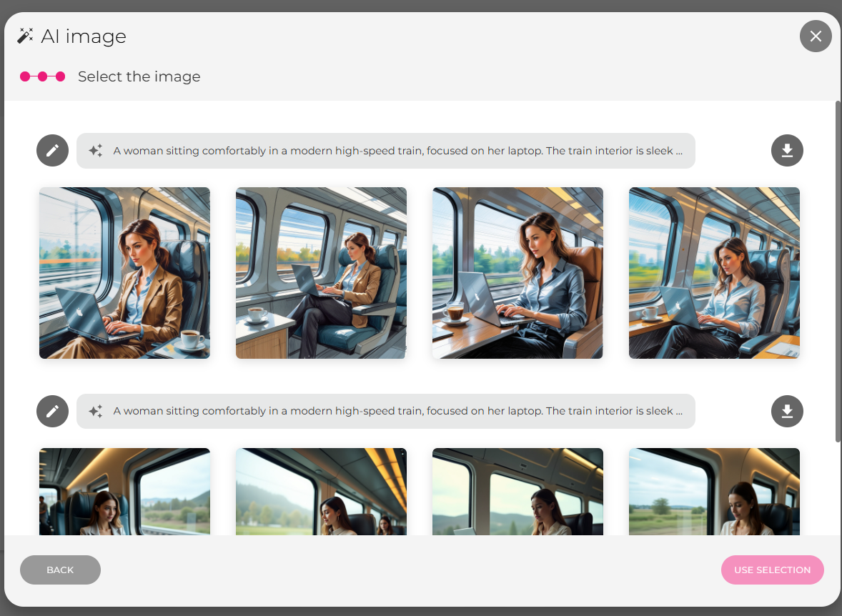Viewport: 842px width, 616px height.
Task: Click the vertical scrollbar of image list
Action: (838, 272)
